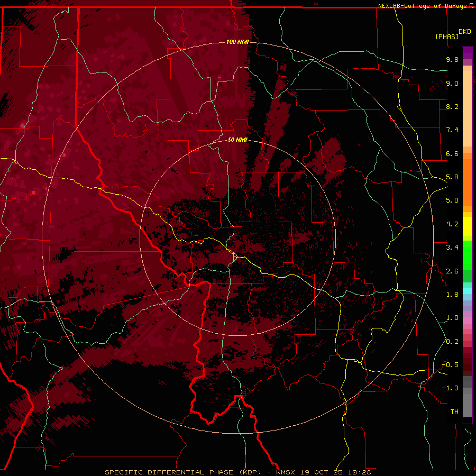Viewport: 476px width, 476px height.
Task: Click the DKD product label
Action: 465,32
